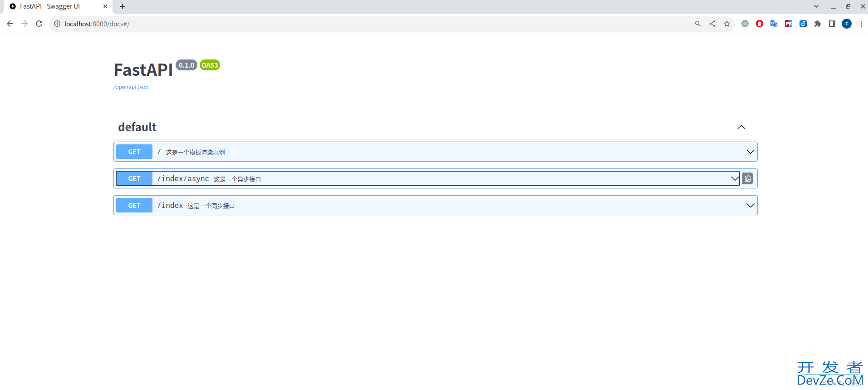Open the zoom magnifier icon in address bar
Viewport: 868px width, 390px height.
698,24
